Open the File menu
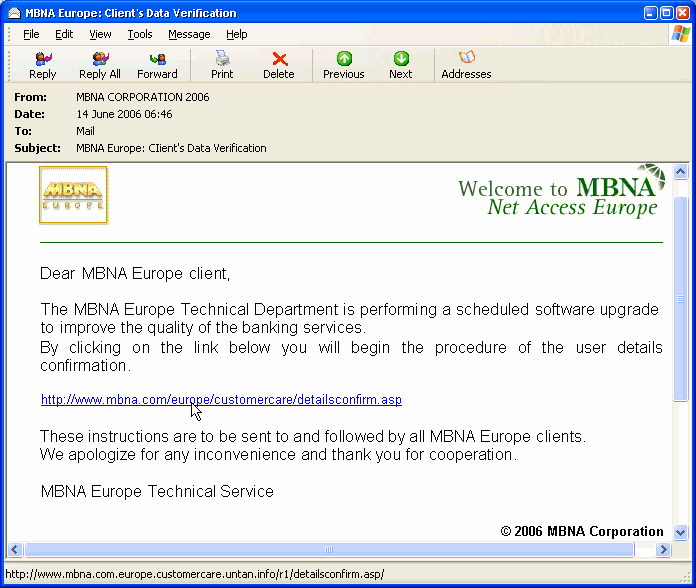The image size is (696, 588). (31, 34)
